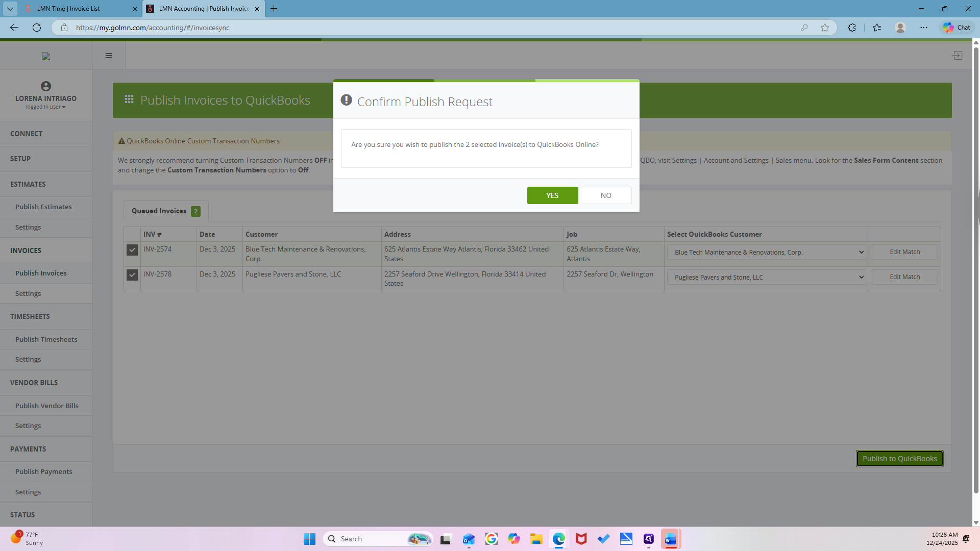
Task: Toggle the hamburger sidebar menu icon
Action: click(109, 56)
